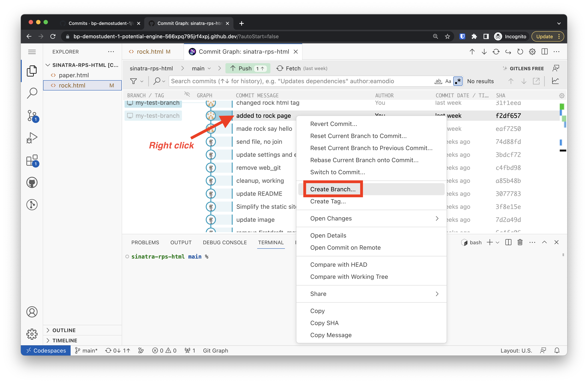Image resolution: width=588 pixels, height=383 pixels.
Task: Open the Extensions view
Action: pos(32,160)
